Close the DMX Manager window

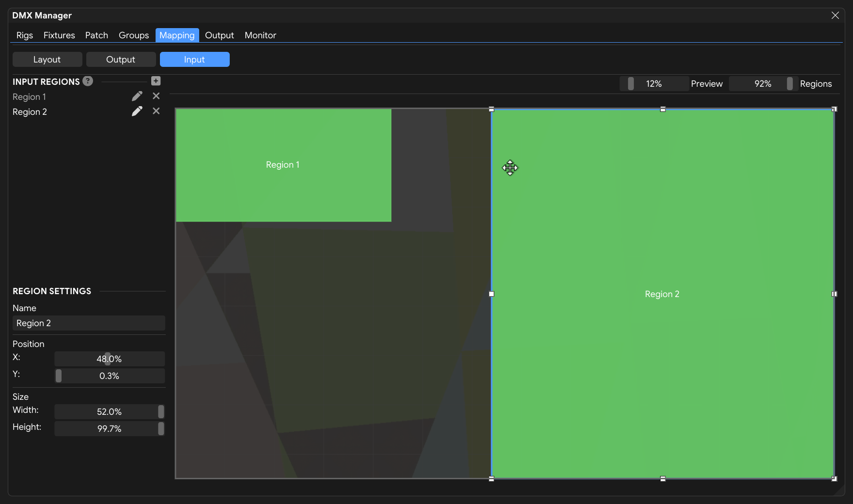835,16
